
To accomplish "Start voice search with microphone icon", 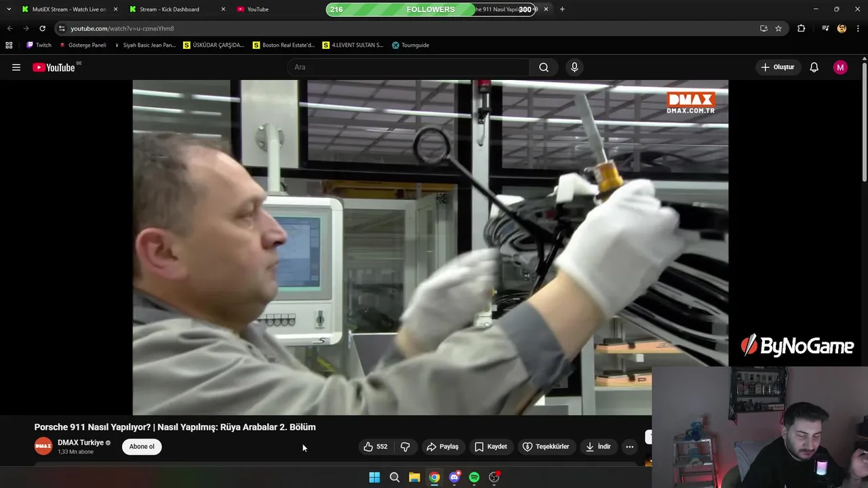I will [574, 67].
